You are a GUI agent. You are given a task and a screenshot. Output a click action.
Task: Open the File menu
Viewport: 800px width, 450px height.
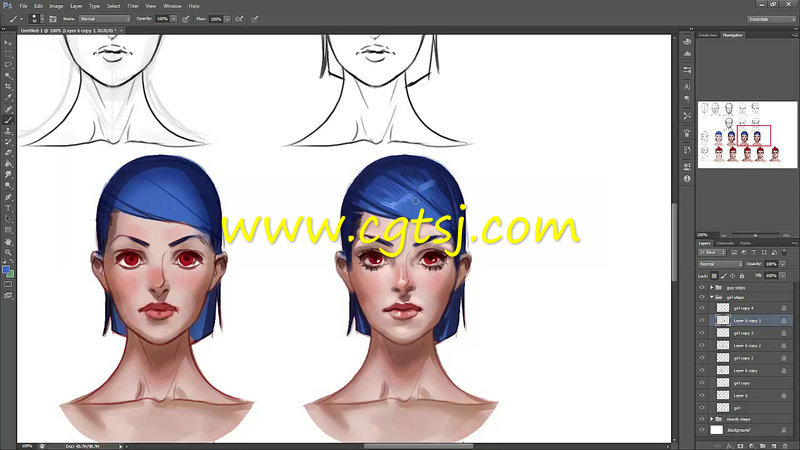pos(23,6)
